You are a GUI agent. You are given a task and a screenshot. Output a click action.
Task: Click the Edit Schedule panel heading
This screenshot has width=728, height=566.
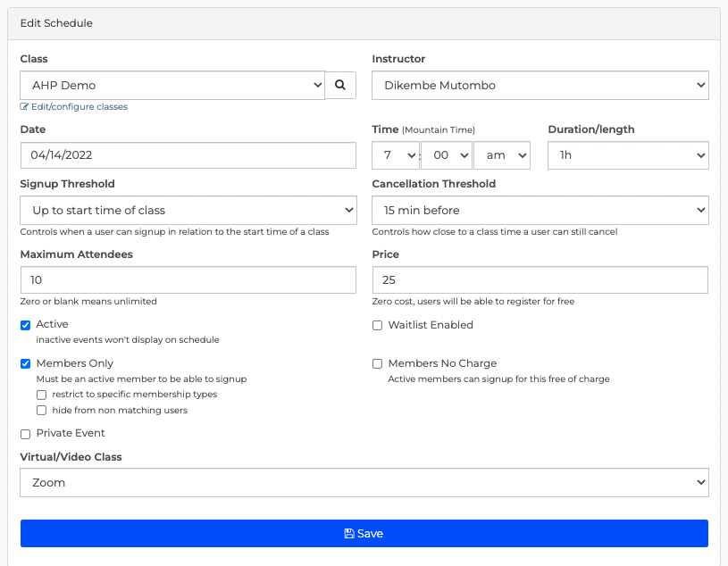coord(56,23)
